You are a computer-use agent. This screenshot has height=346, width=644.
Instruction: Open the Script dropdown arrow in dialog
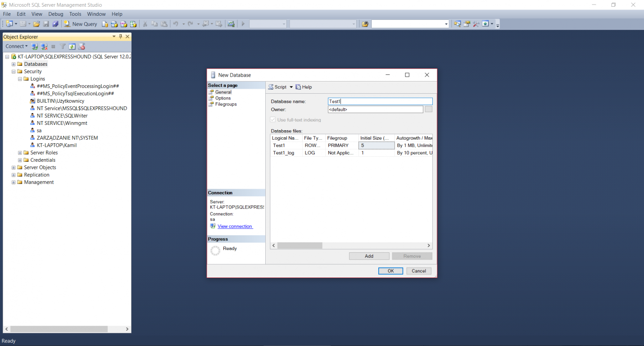[291, 87]
